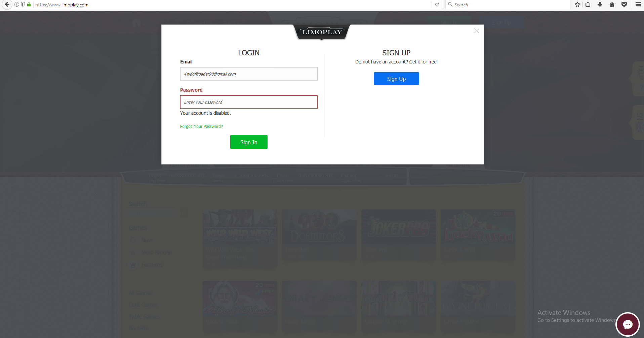Click the home icon on the LimoPlay page
Viewport: 644px width, 338px height.
point(136,23)
